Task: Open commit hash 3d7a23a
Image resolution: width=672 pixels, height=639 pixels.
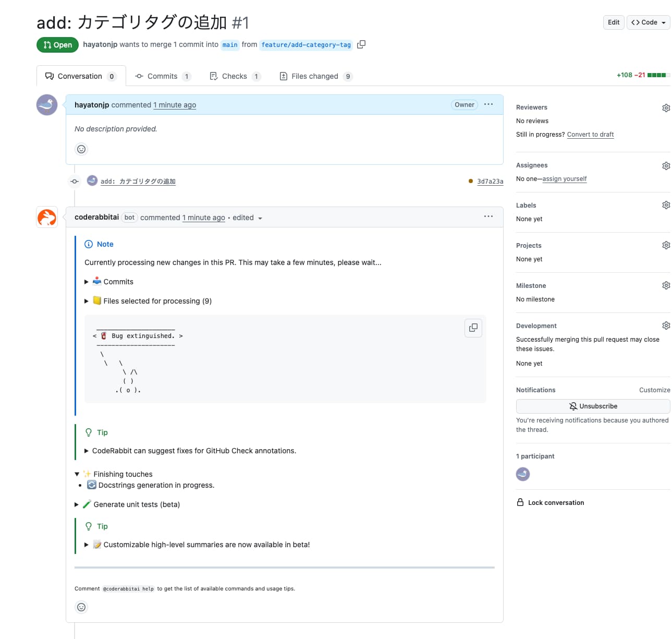Action: pos(490,182)
